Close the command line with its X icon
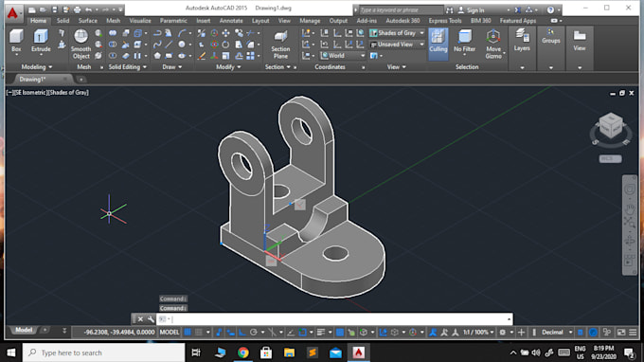644x362 pixels. tap(140, 318)
